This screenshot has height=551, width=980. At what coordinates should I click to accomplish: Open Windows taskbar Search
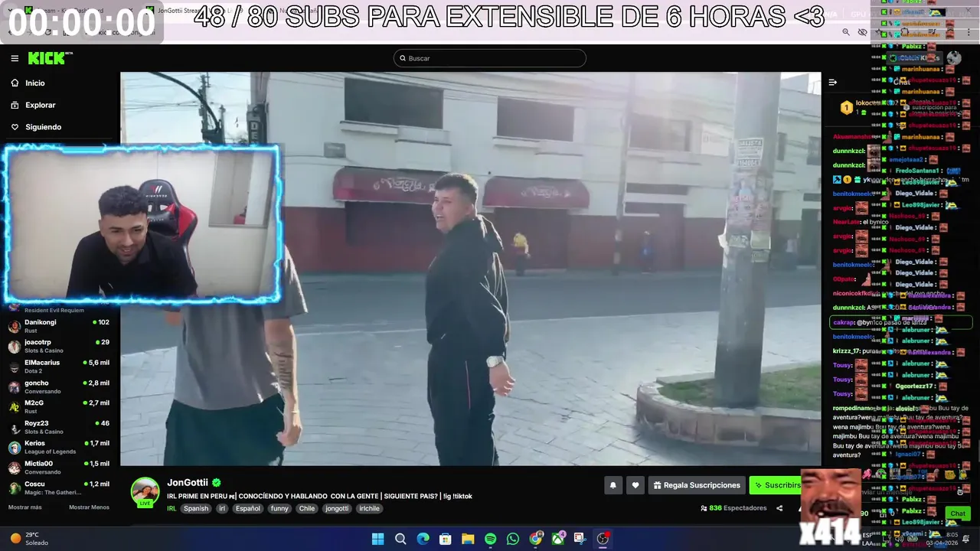coord(400,539)
